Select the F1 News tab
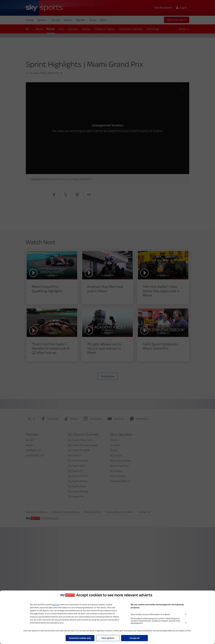The height and width of the screenshot is (644, 215). (x=39, y=29)
